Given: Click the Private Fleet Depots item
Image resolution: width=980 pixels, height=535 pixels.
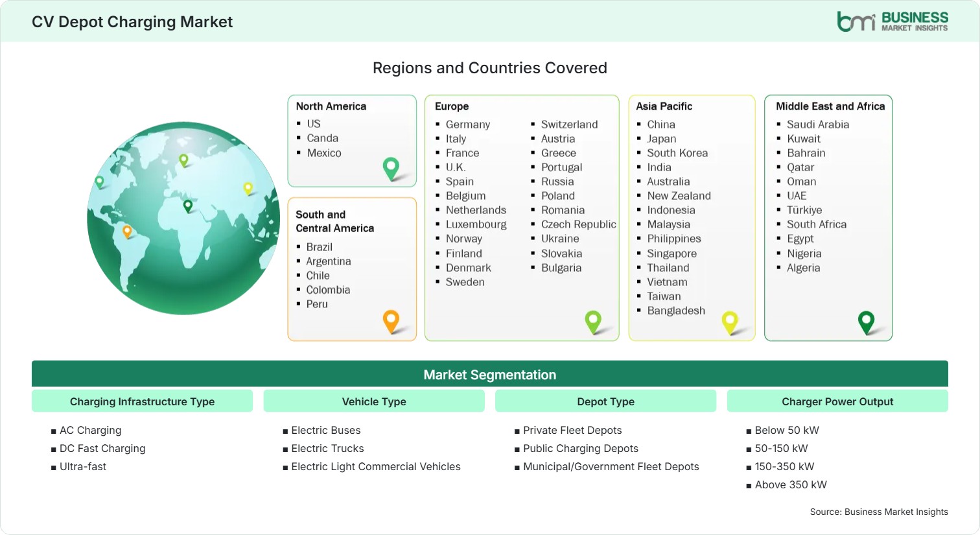Looking at the screenshot, I should tap(572, 430).
